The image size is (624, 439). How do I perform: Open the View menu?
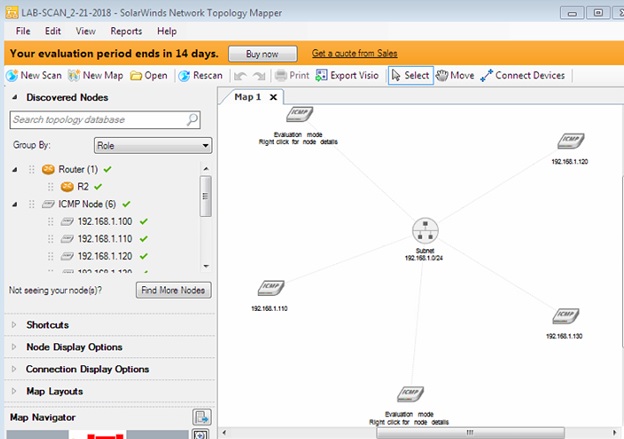(x=86, y=31)
